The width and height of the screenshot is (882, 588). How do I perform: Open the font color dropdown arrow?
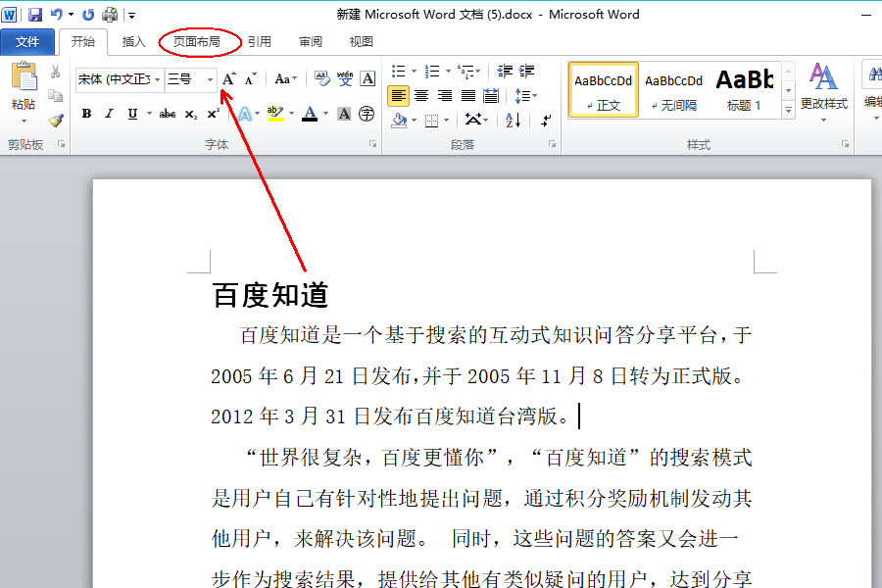pyautogui.click(x=325, y=114)
